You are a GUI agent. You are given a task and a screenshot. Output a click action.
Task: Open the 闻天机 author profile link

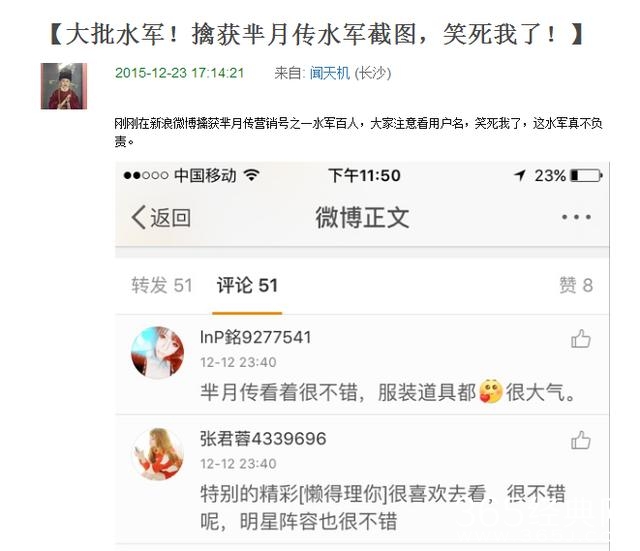[329, 73]
